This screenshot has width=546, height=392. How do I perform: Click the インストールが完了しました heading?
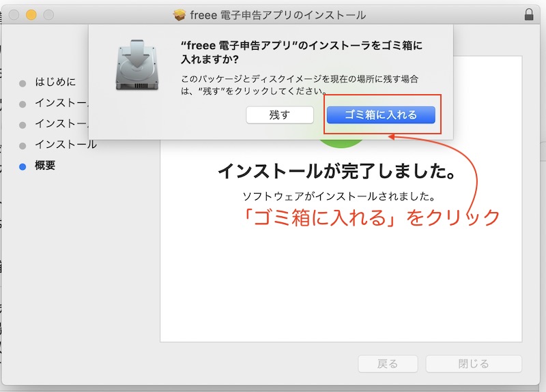(x=336, y=171)
